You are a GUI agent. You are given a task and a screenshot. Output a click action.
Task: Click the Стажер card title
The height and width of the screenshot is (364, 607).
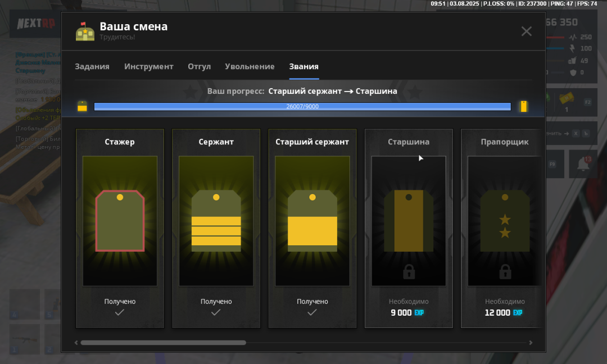pyautogui.click(x=120, y=142)
